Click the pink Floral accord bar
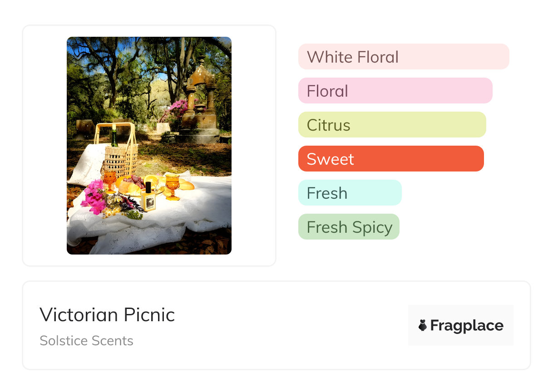 coord(395,91)
